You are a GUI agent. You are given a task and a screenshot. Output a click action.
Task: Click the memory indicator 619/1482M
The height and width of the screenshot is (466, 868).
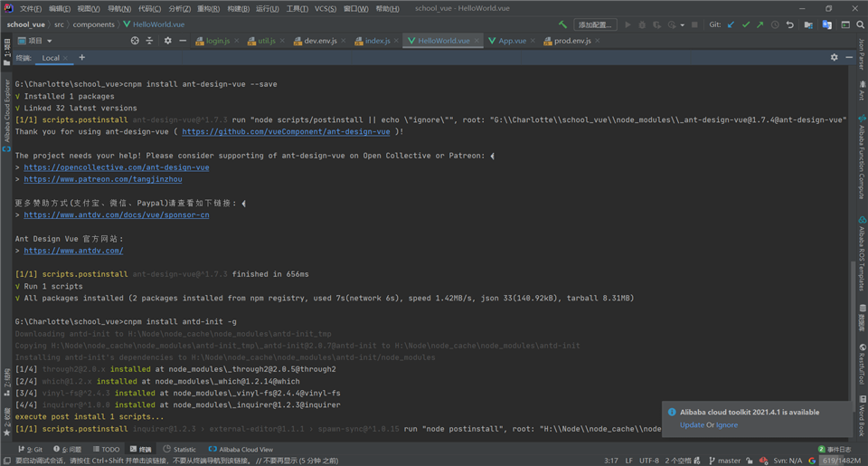point(842,461)
